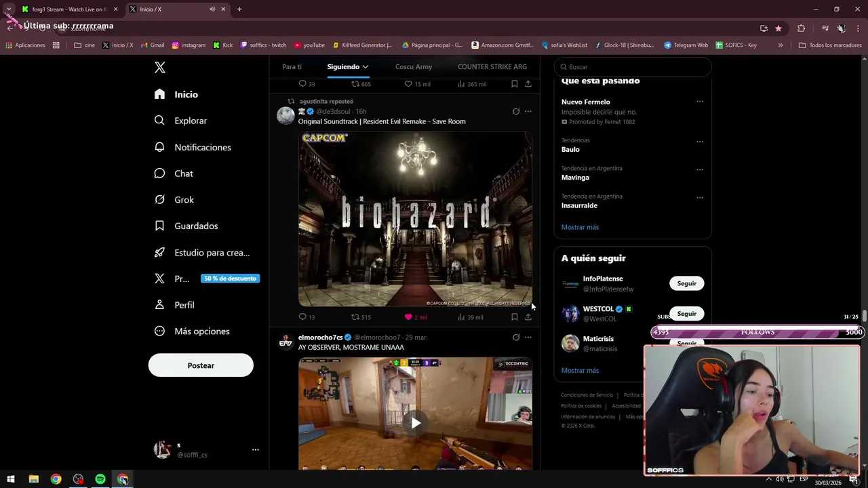The width and height of the screenshot is (868, 488).
Task: Like the top post with 15 mil likes
Action: pos(408,84)
